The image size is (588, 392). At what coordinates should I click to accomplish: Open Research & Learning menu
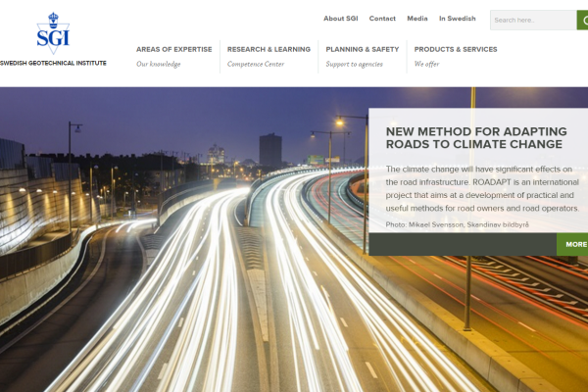(269, 49)
